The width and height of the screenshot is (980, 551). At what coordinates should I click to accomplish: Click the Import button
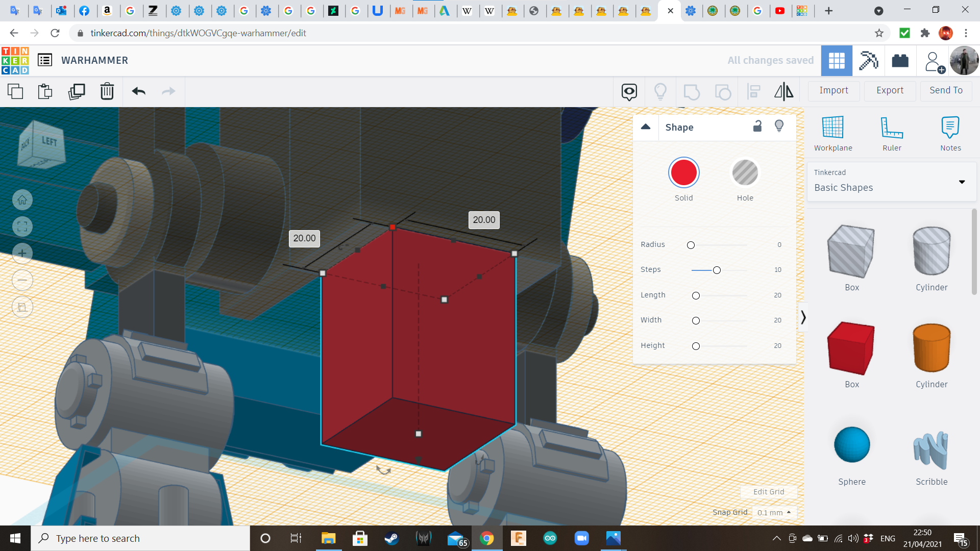(834, 90)
